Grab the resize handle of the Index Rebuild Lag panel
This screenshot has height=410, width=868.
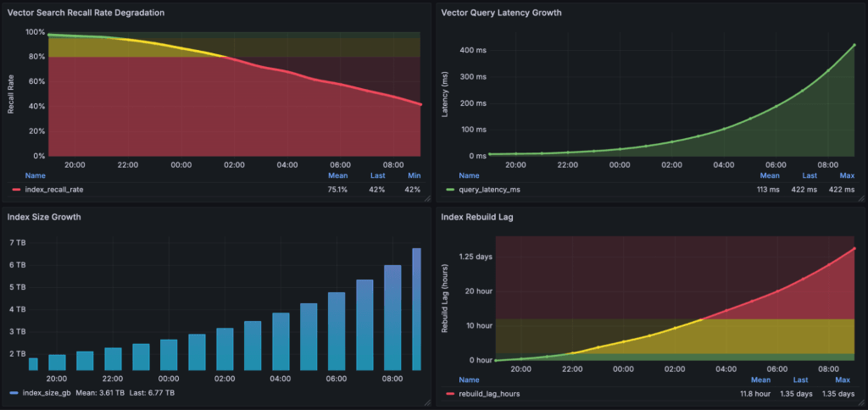861,403
